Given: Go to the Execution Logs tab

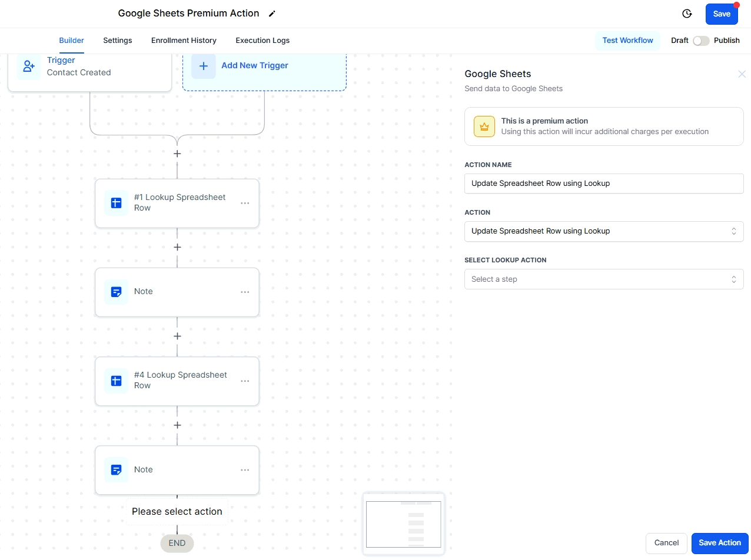Looking at the screenshot, I should pos(262,41).
